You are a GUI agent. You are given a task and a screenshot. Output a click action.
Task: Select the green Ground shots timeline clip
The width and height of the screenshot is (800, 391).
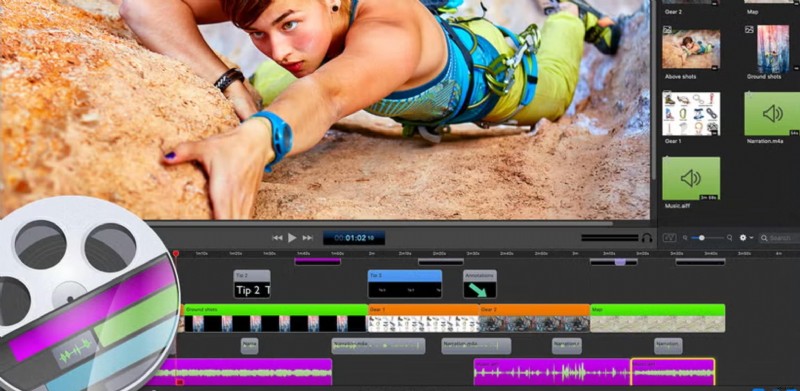276,318
